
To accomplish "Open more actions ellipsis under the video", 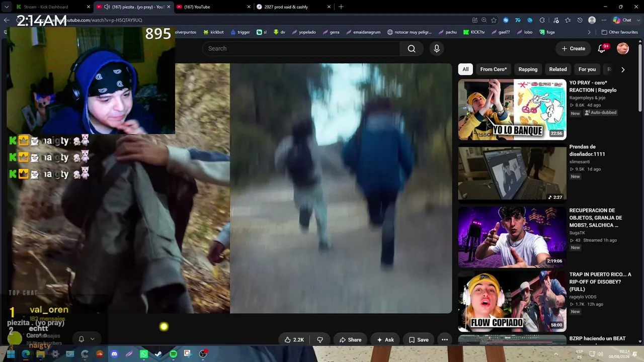I will [445, 340].
